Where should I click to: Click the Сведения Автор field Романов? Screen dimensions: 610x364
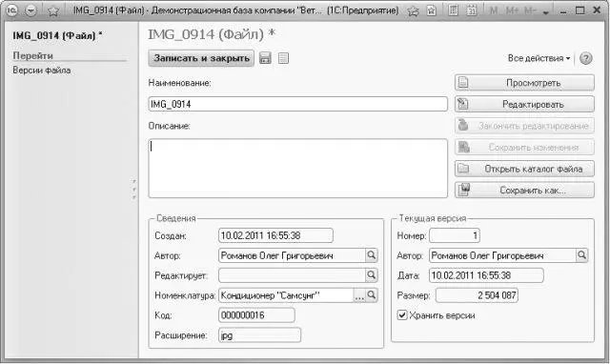292,255
